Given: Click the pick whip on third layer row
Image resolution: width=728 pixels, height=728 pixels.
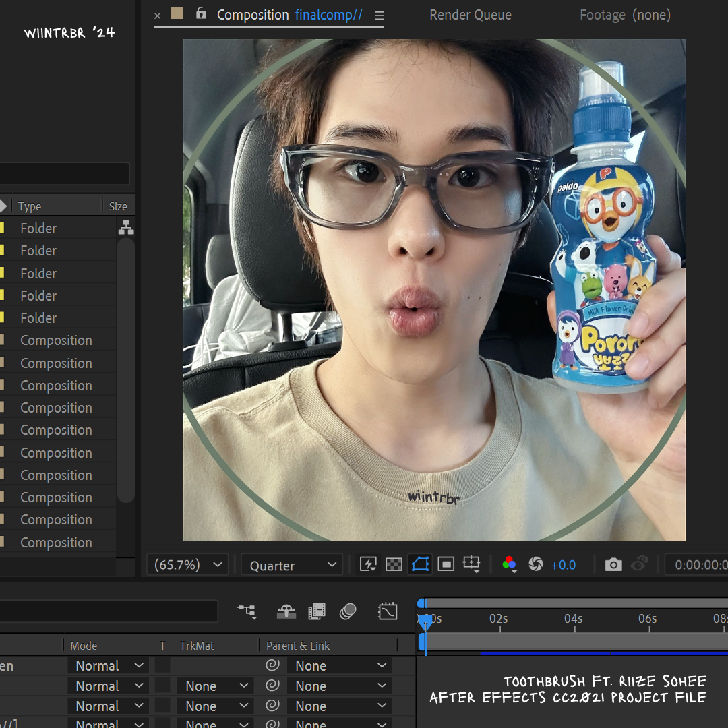Looking at the screenshot, I should click(x=272, y=706).
